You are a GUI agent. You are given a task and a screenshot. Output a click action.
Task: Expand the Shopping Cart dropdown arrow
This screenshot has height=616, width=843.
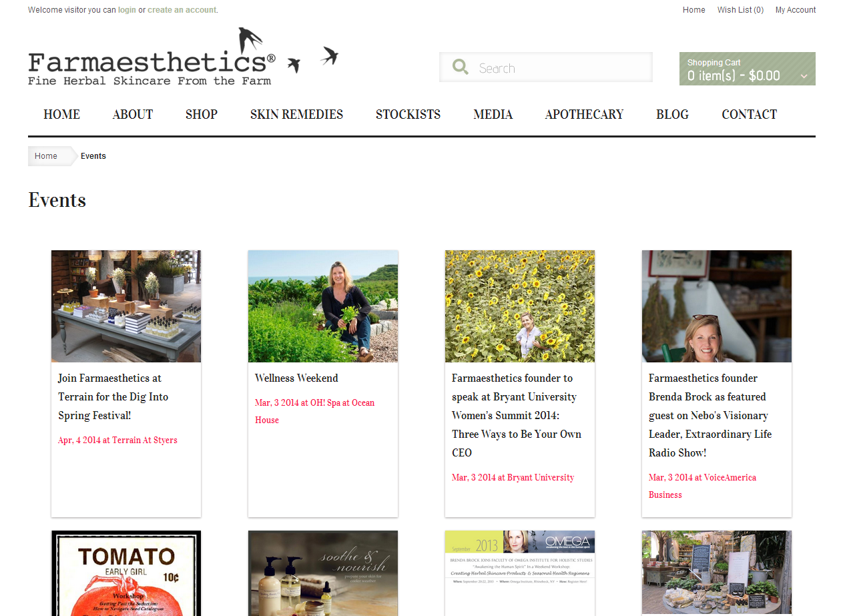point(804,76)
